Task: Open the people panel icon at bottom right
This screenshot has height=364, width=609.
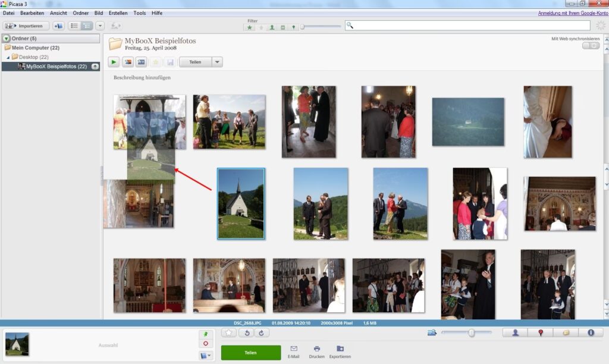Action: (x=515, y=332)
